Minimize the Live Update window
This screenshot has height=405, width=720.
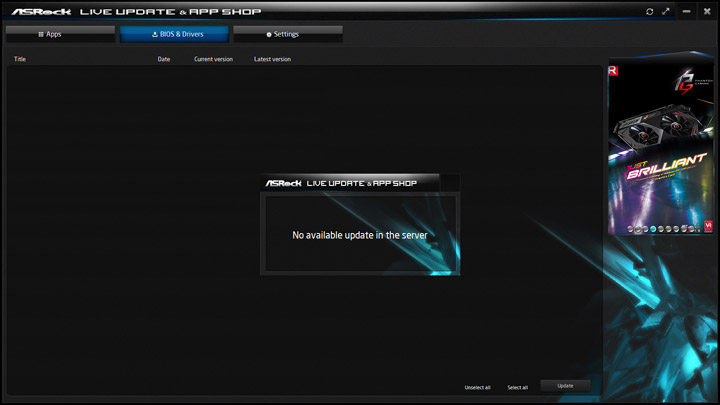coord(686,11)
